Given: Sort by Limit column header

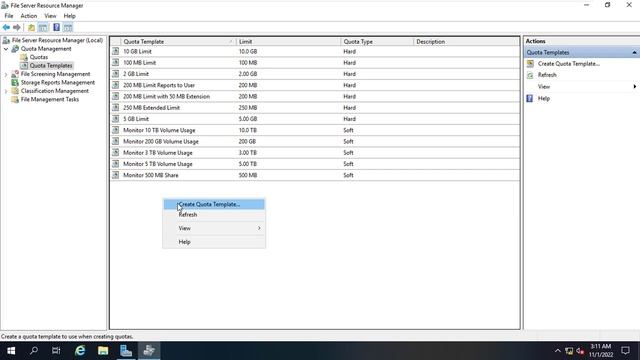Looking at the screenshot, I should 288,42.
